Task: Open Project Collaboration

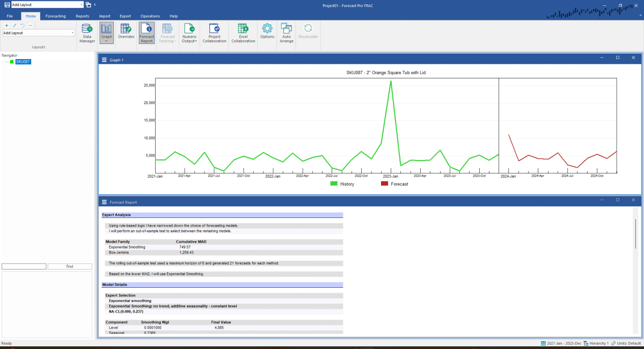Action: (x=214, y=33)
